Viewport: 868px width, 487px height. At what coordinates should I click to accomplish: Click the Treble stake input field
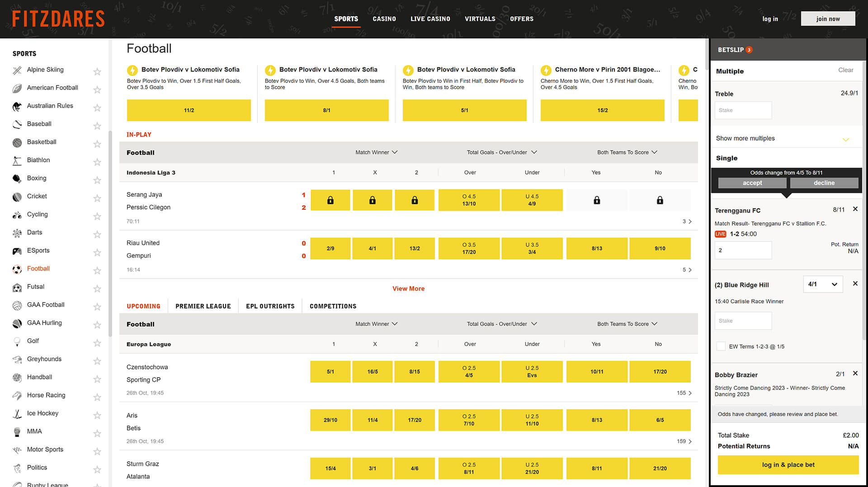743,110
